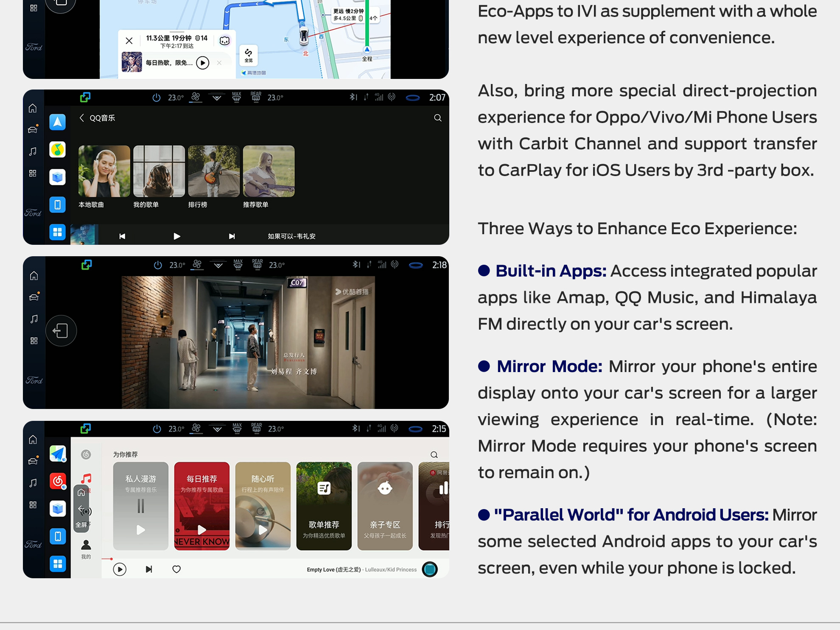
Task: Like the Empty Love song with heart icon
Action: [x=176, y=569]
